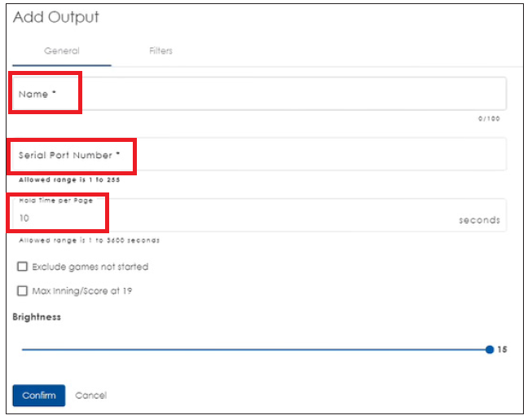Tick the Max Inning/Score at 19 checkbox

point(23,290)
